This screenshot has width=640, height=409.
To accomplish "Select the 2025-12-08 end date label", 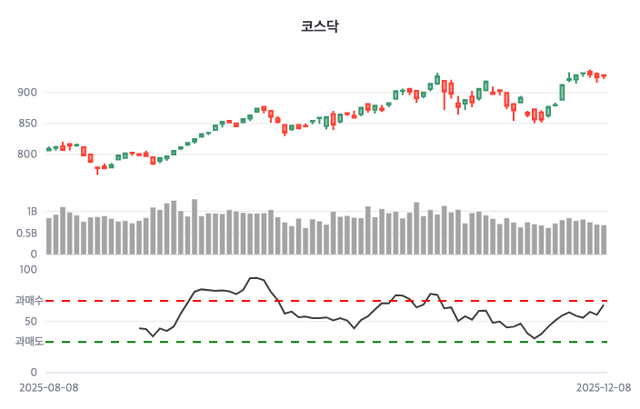I will [x=604, y=386].
